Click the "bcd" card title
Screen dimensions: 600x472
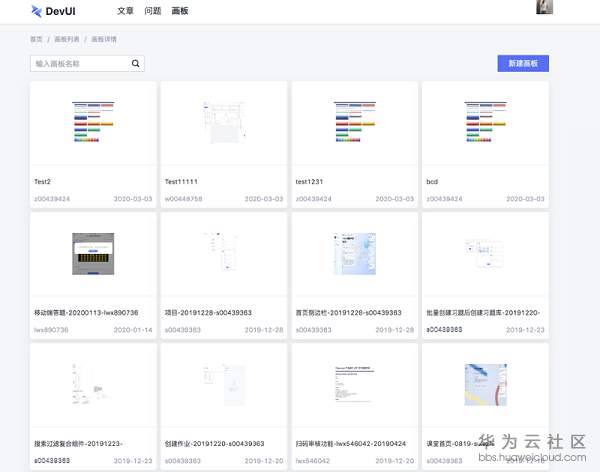[432, 181]
